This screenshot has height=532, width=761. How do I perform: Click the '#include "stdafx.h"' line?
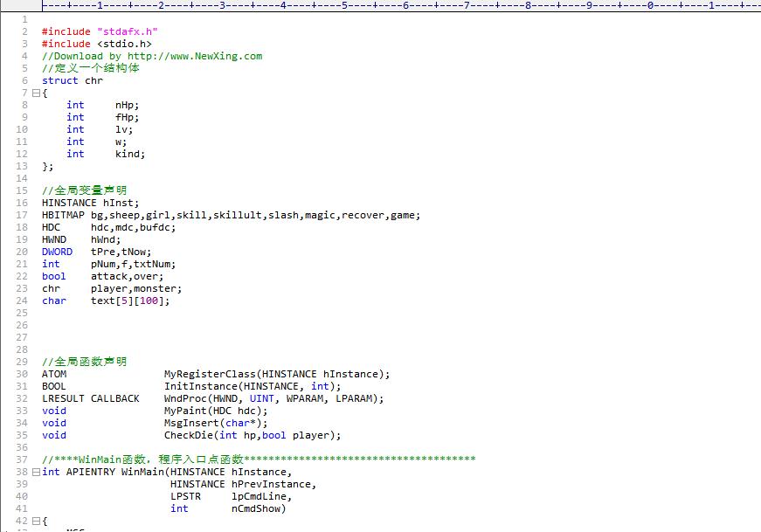pyautogui.click(x=100, y=31)
